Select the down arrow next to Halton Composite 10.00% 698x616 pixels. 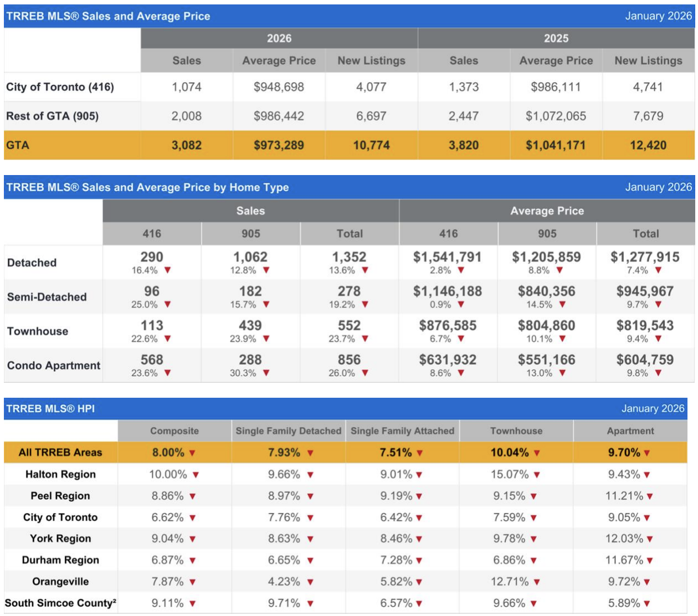click(196, 475)
